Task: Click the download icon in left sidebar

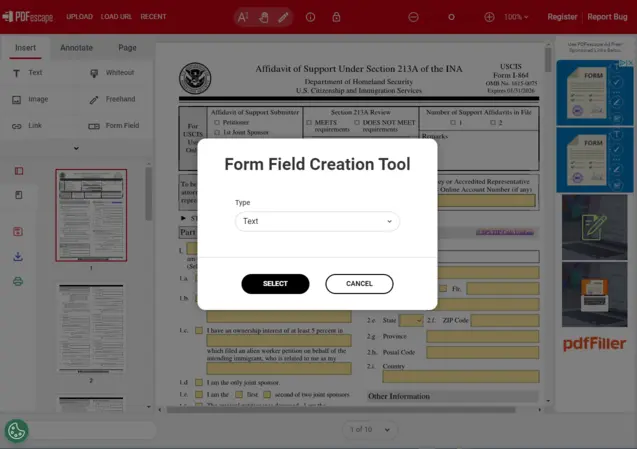Action: 18,257
